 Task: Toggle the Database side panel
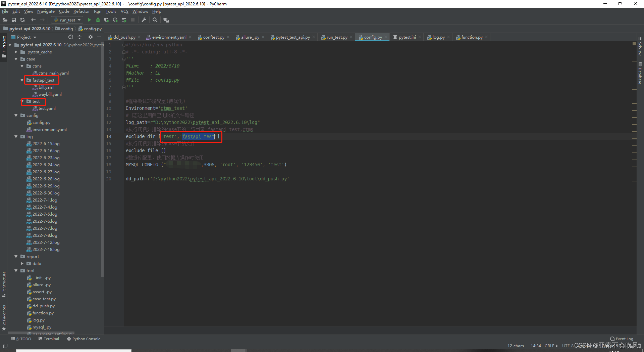point(640,73)
